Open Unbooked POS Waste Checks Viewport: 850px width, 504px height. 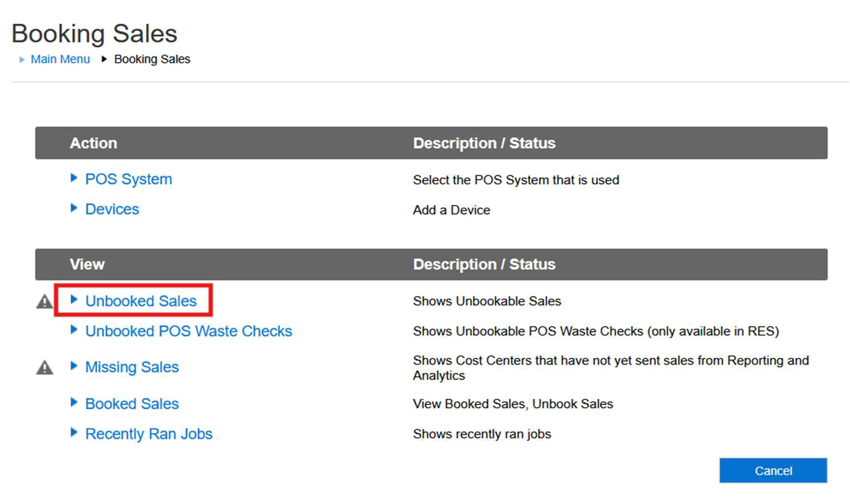(189, 331)
